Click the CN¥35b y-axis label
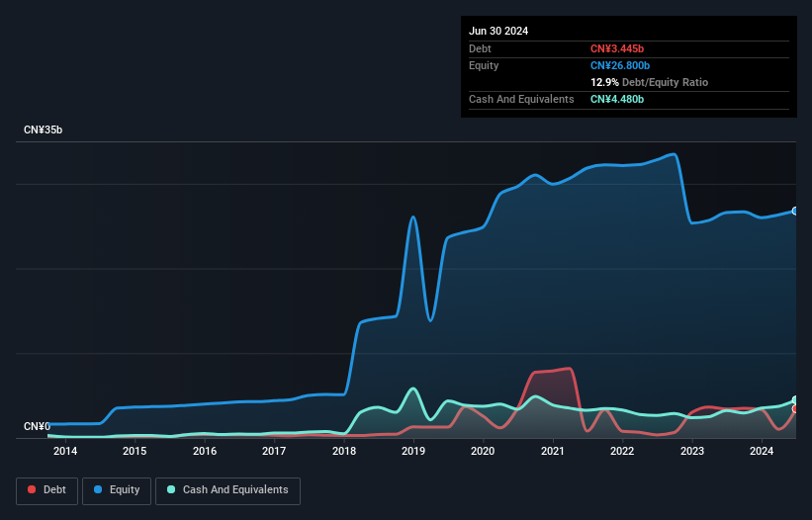The width and height of the screenshot is (812, 520). tap(43, 130)
